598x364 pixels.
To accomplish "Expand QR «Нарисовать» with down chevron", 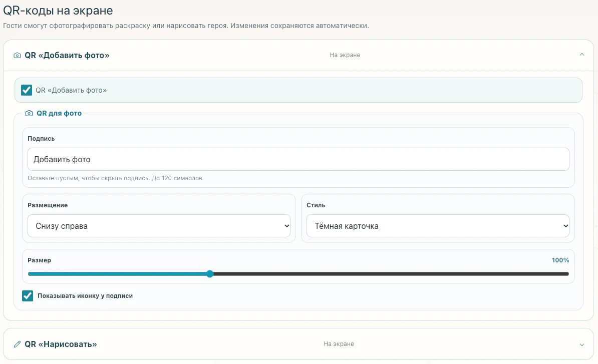I will tap(581, 344).
